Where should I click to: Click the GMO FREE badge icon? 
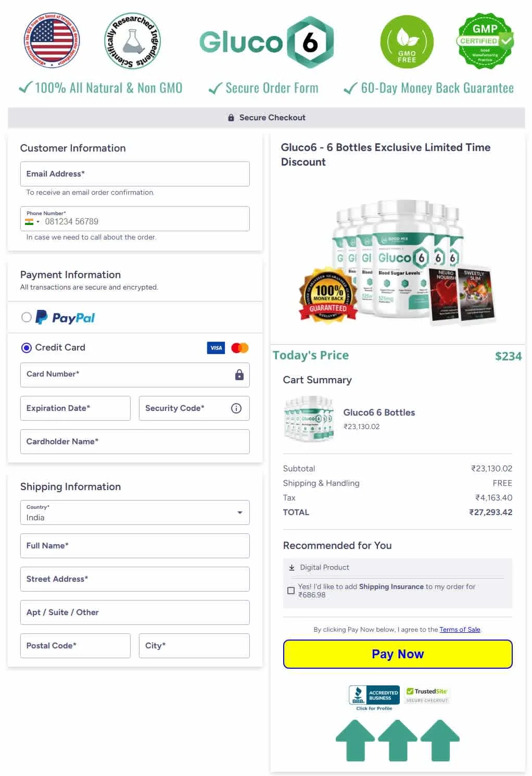pyautogui.click(x=407, y=42)
